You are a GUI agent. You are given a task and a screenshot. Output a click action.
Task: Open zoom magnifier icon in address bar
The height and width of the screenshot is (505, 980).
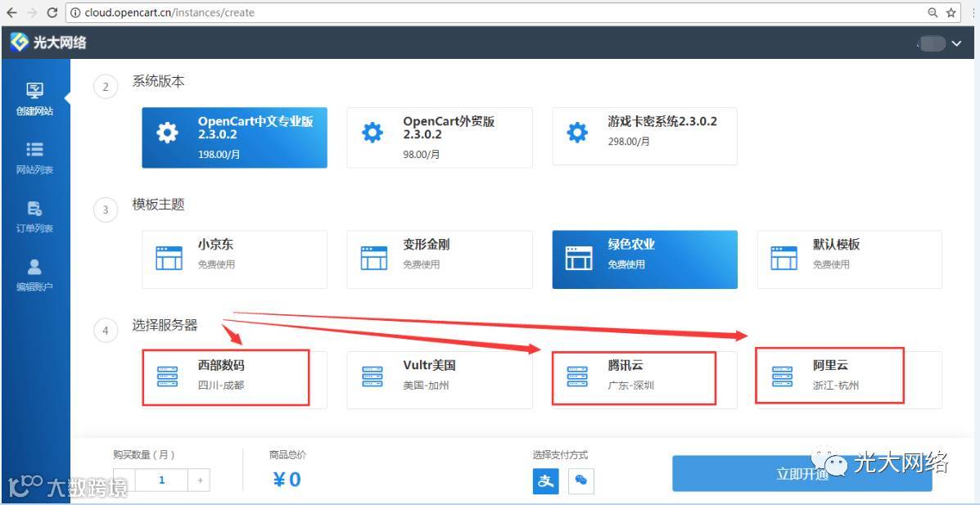tap(932, 12)
